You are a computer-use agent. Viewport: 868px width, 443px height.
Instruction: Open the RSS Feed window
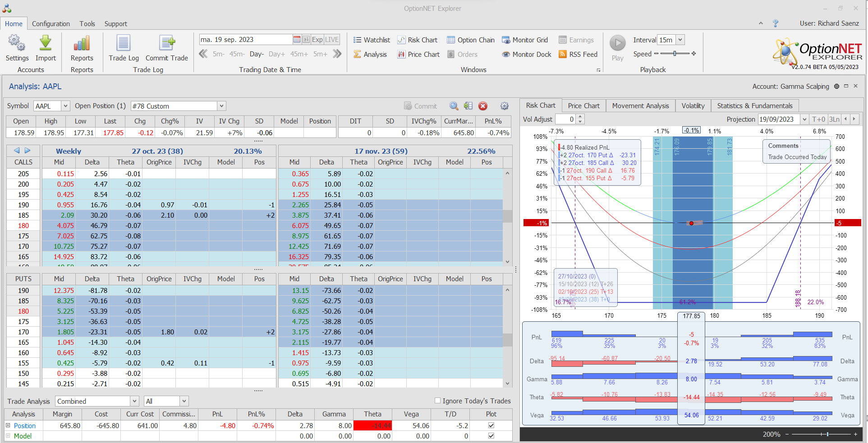(578, 55)
